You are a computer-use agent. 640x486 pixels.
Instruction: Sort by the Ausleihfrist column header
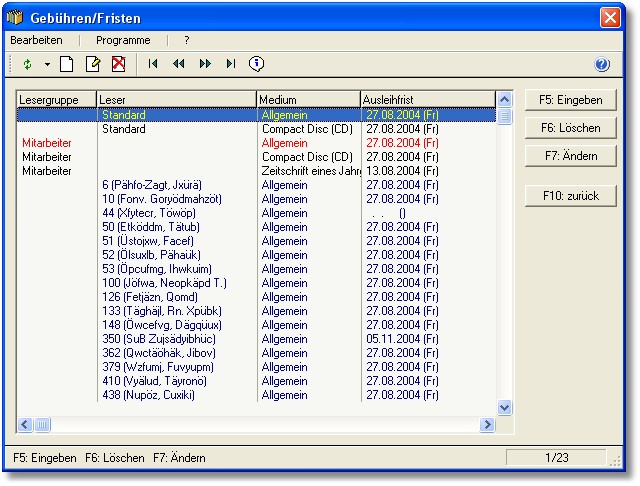(427, 99)
